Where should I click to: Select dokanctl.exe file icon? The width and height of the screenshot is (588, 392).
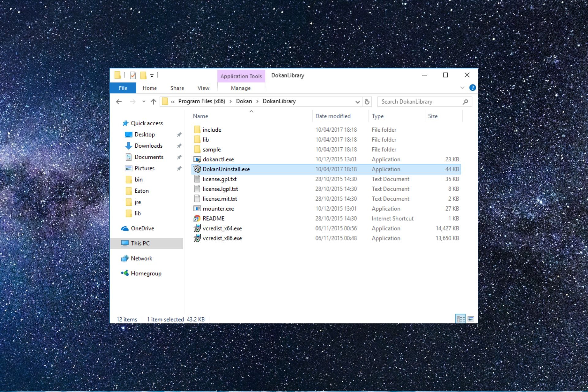(x=197, y=159)
